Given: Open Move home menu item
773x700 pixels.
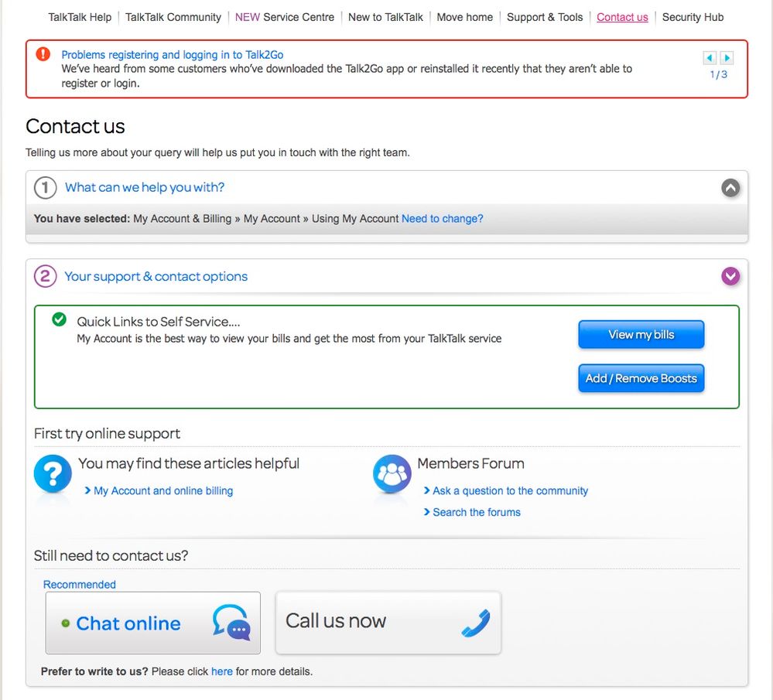Looking at the screenshot, I should tap(465, 17).
